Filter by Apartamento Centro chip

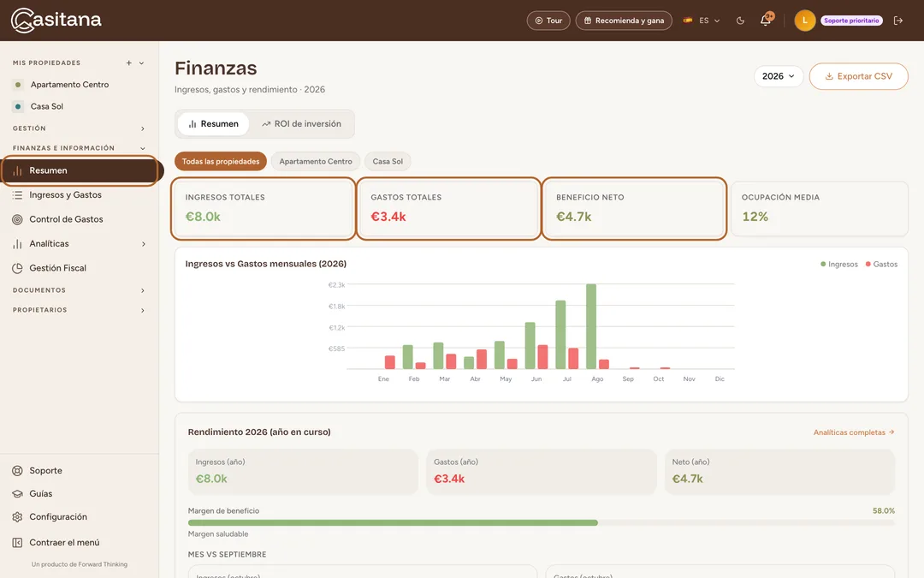tap(315, 162)
